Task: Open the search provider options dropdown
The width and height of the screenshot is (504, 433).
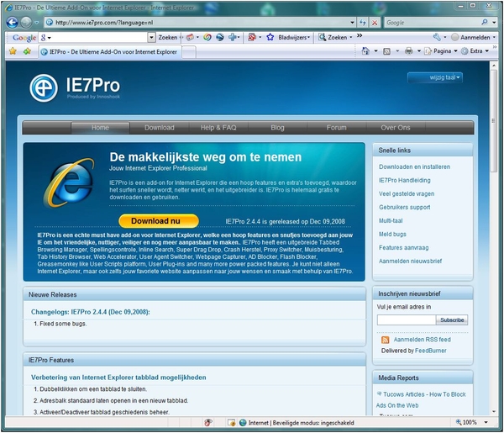Action: 494,23
